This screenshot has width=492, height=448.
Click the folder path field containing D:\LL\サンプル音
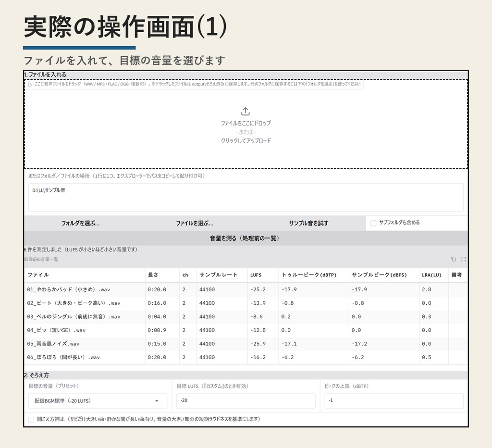tap(246, 198)
